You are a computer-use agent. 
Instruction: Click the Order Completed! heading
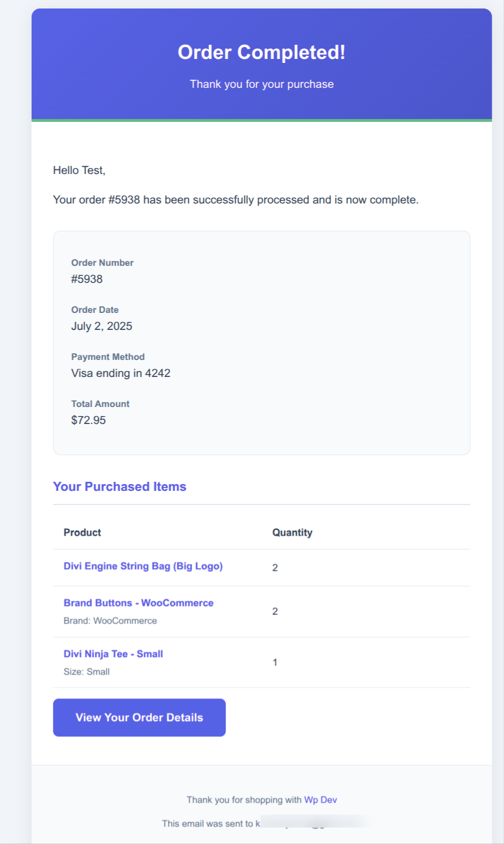coord(262,52)
